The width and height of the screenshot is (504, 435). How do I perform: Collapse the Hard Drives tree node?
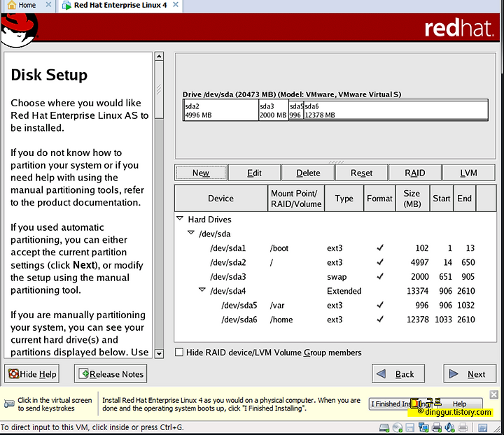[180, 218]
